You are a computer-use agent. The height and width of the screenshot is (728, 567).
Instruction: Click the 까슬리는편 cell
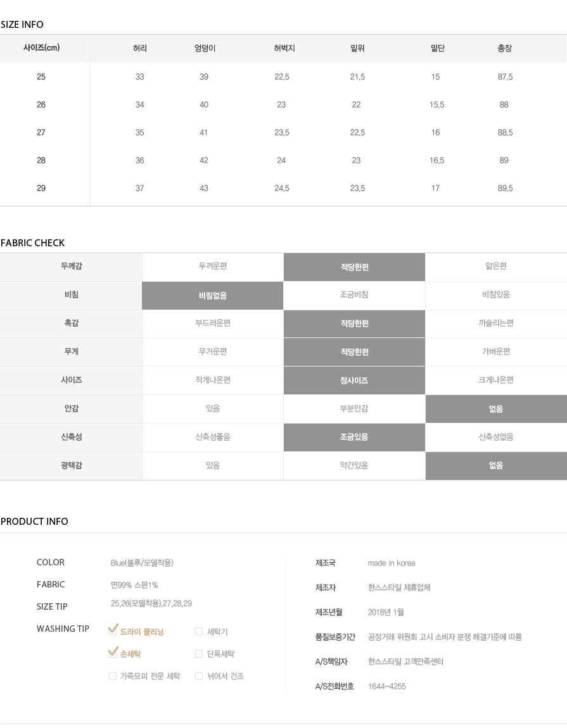496,323
